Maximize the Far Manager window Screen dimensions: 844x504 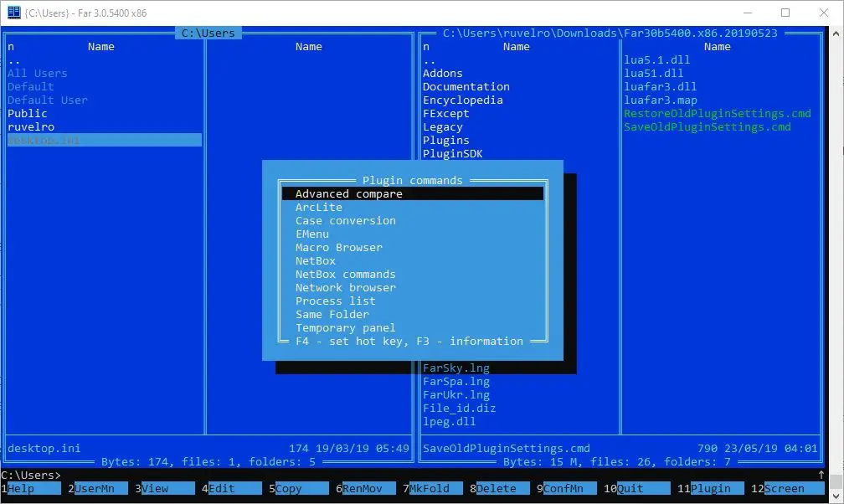[x=785, y=13]
